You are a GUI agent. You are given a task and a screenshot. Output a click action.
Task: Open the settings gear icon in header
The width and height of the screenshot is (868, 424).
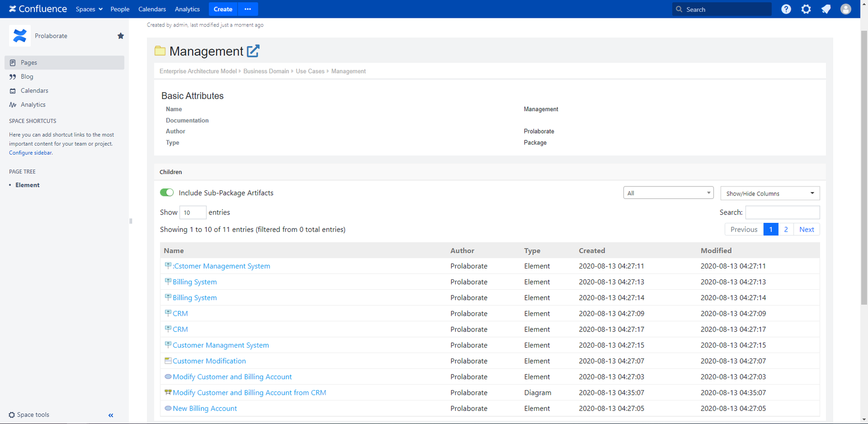[x=806, y=9]
